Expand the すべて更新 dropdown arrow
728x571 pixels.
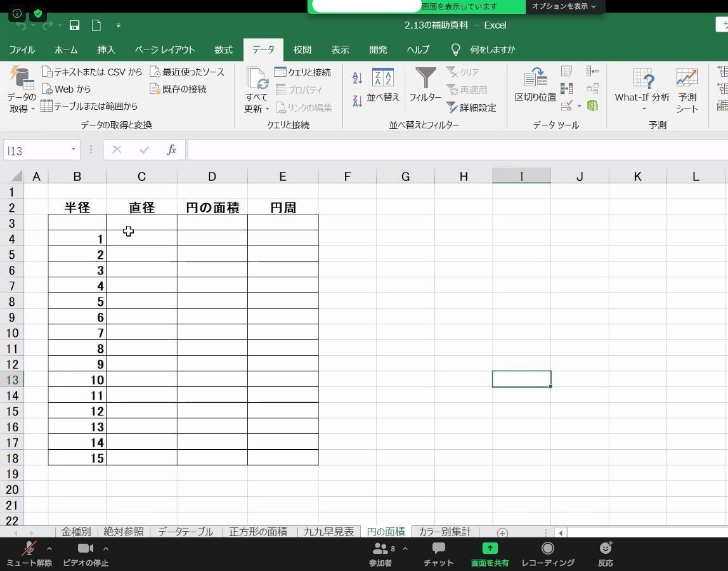point(268,109)
